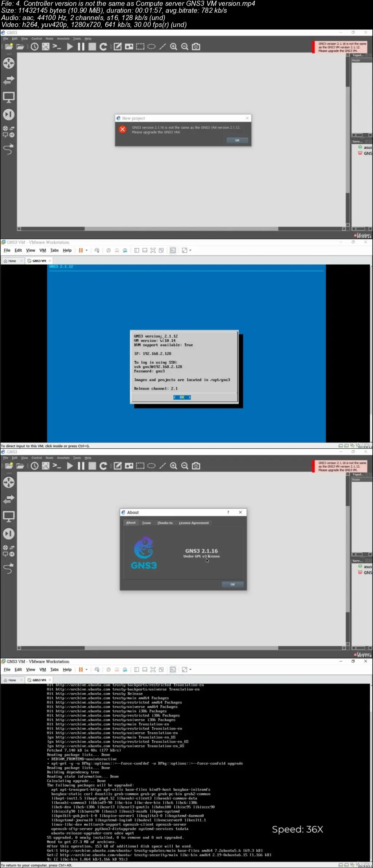Open File menu in GNS3 window with New project dialog
This screenshot has height=868, width=373.
point(6,39)
